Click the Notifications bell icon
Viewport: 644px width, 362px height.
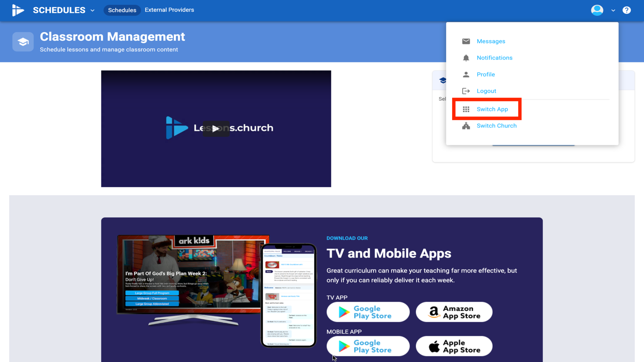[x=466, y=58]
